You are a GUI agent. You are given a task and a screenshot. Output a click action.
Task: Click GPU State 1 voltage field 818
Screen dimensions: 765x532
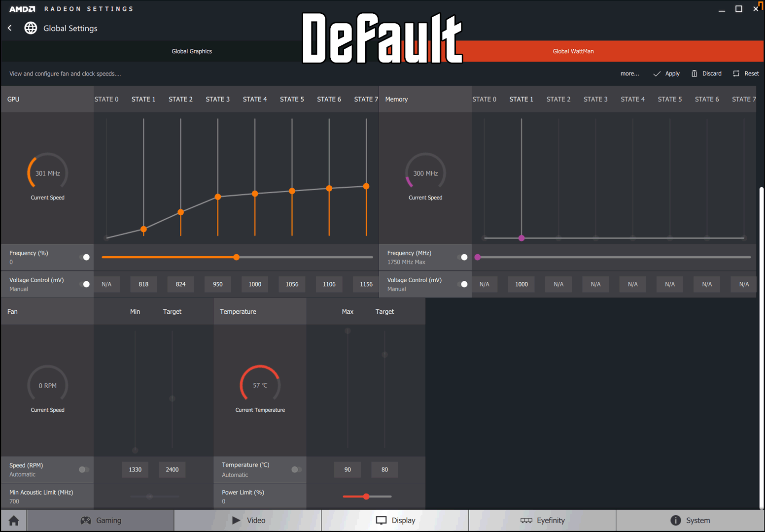click(x=143, y=284)
